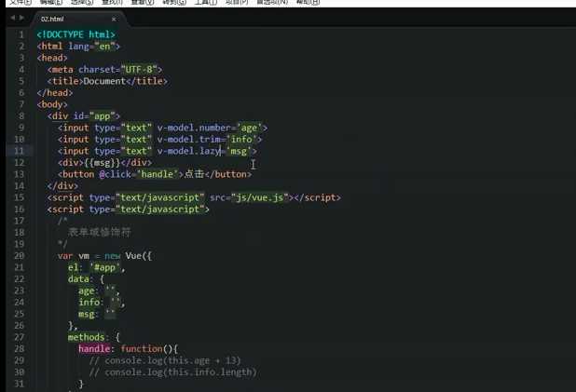The image size is (576, 392).
Task: Click the <!DOCTYPE html> declaration
Action: [76, 34]
